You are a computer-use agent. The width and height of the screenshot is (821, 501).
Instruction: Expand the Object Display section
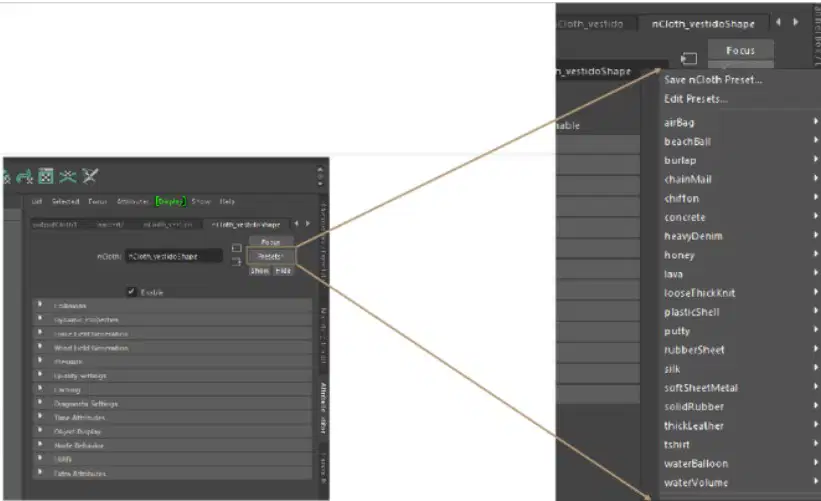[x=172, y=431]
